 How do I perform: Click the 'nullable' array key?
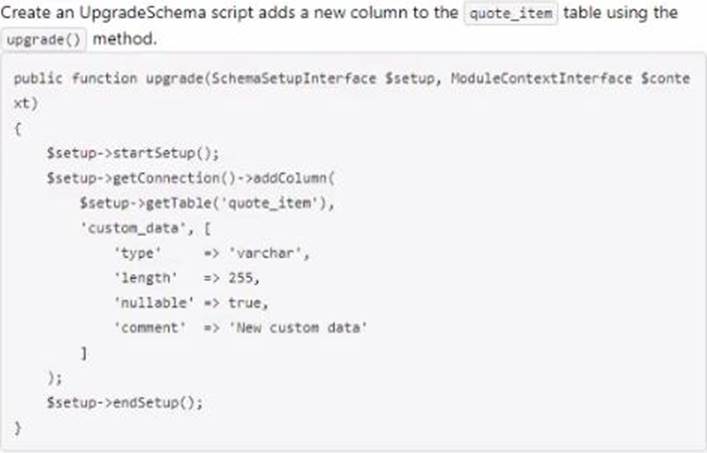pyautogui.click(x=154, y=303)
